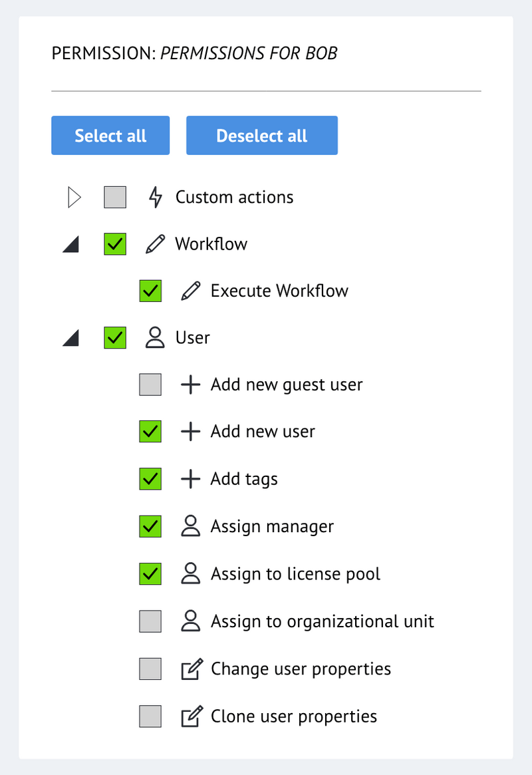Click the person icon next to Assign to license pool

(190, 573)
